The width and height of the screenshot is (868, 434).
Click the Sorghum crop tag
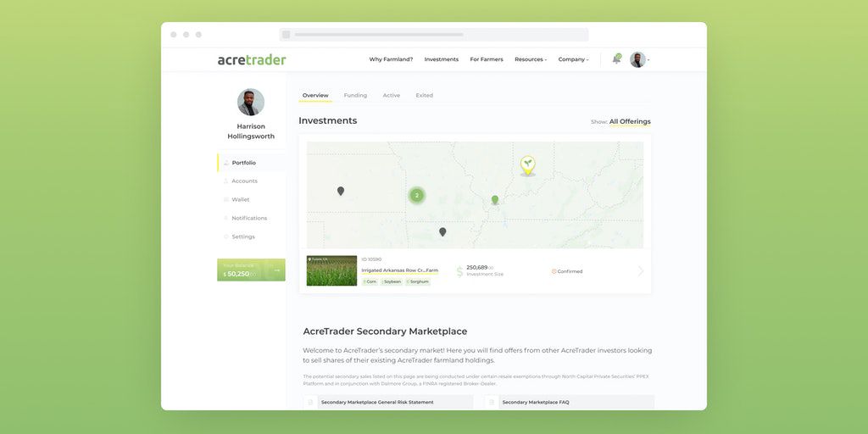pos(418,281)
